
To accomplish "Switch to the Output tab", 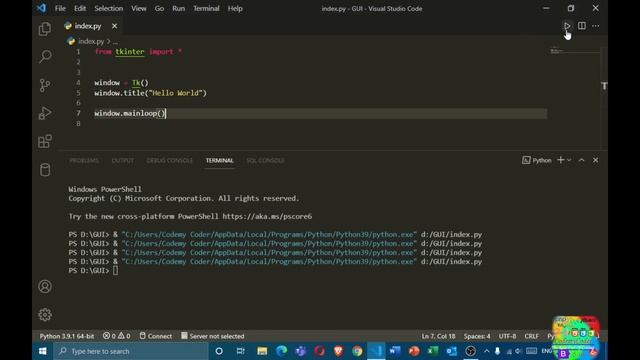I will [x=122, y=160].
